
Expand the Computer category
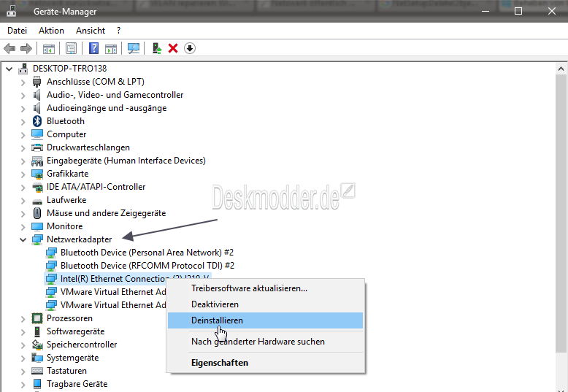pyautogui.click(x=23, y=135)
